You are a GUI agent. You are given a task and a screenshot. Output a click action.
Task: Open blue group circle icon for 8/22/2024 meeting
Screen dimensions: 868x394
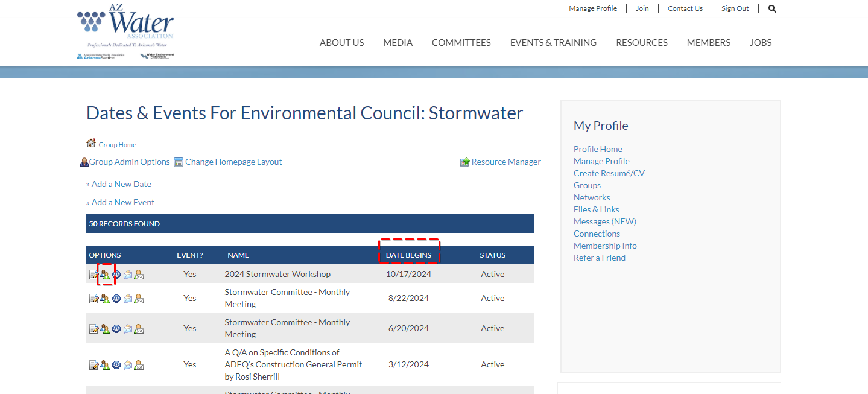tap(116, 299)
